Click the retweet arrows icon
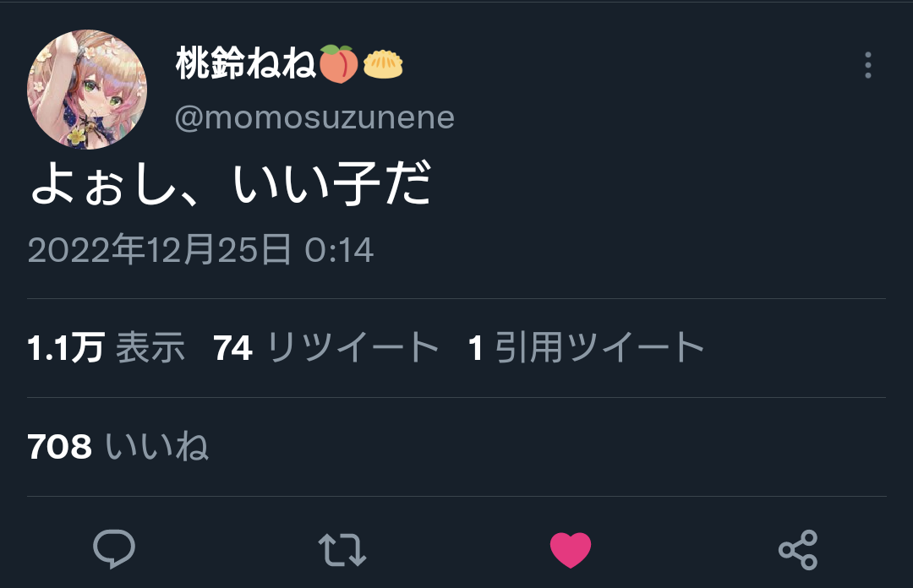 342,550
